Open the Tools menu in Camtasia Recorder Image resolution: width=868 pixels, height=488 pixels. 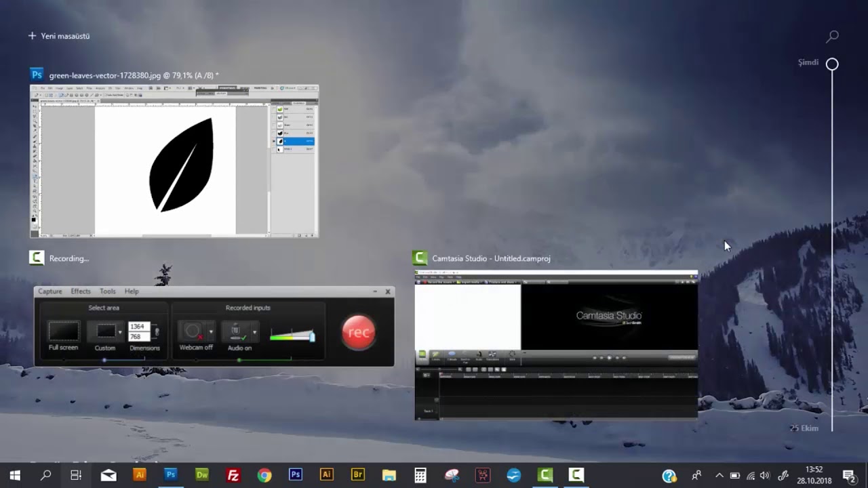(108, 291)
